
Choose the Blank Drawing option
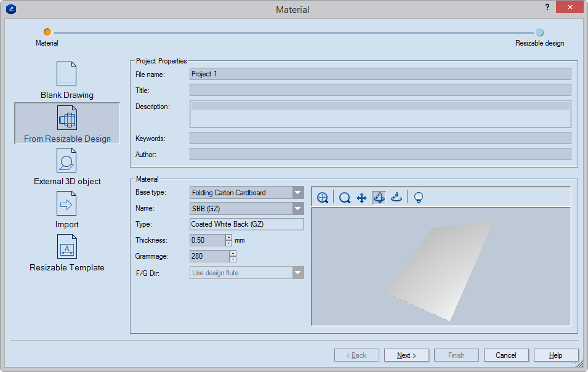[x=67, y=81]
